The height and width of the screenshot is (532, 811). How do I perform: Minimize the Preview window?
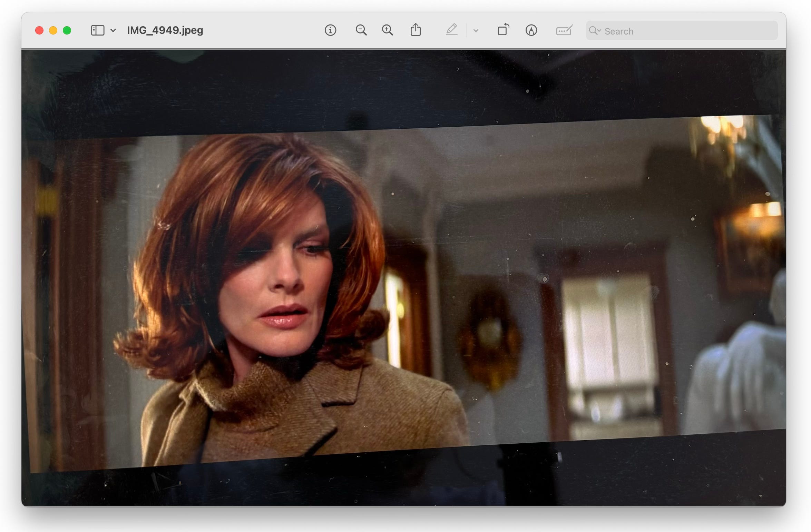pos(53,30)
